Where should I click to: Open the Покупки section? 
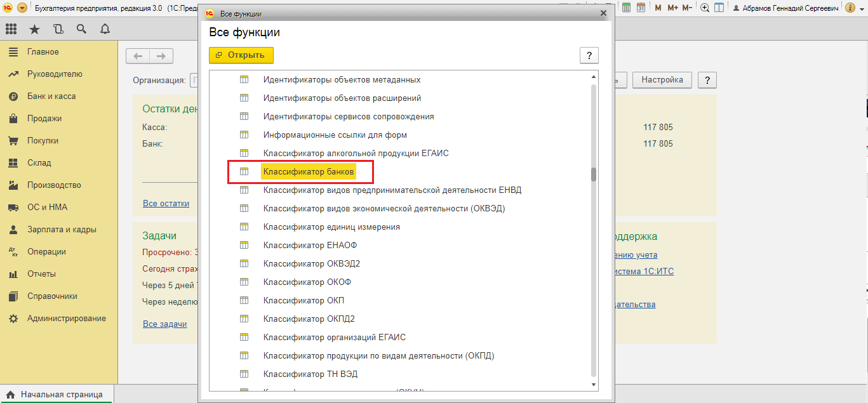click(43, 141)
